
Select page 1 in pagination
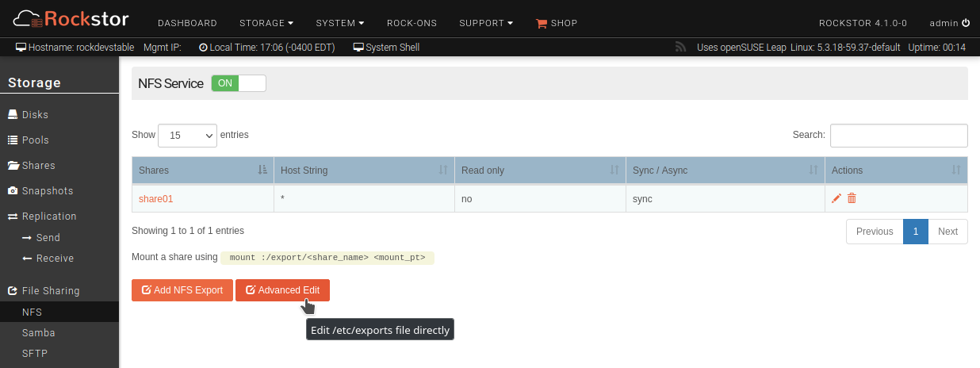[916, 232]
